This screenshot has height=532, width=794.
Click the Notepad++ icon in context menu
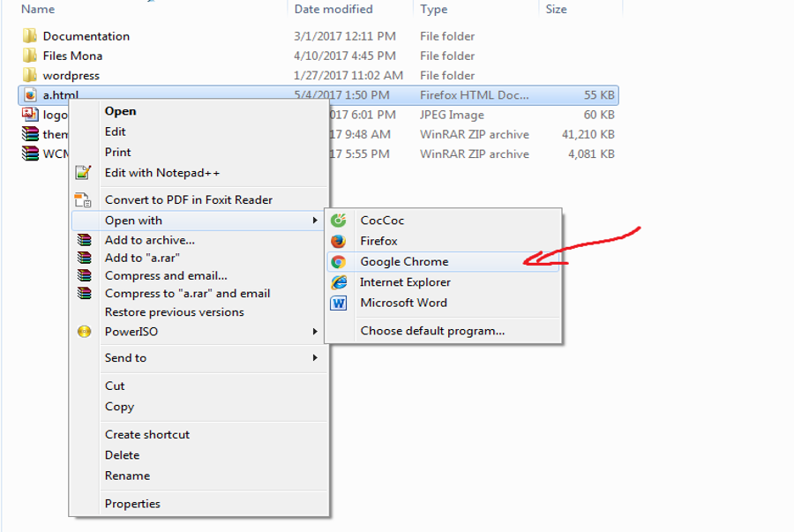(83, 173)
